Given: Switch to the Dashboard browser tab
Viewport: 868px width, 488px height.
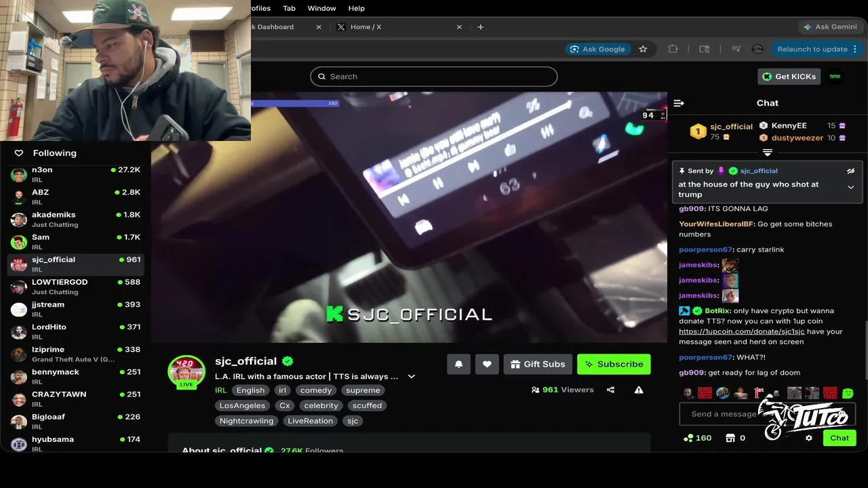Looking at the screenshot, I should point(288,27).
